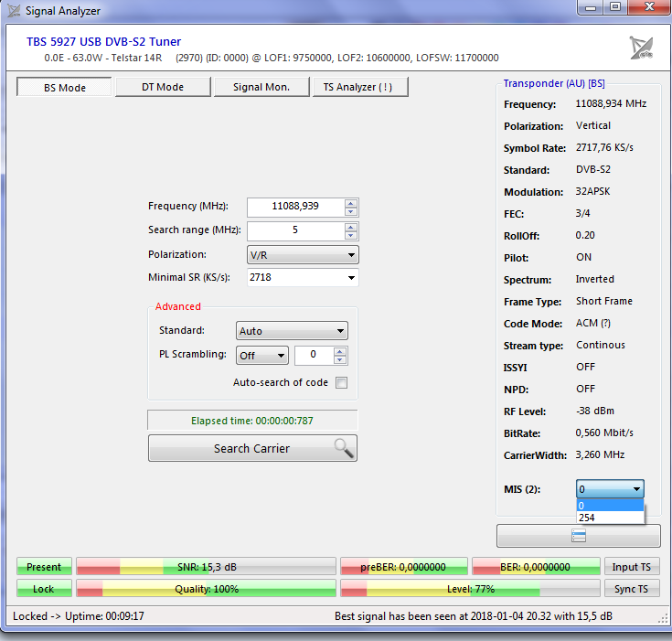Toggle the Lock indicator button
The height and width of the screenshot is (641, 672).
pyautogui.click(x=44, y=590)
